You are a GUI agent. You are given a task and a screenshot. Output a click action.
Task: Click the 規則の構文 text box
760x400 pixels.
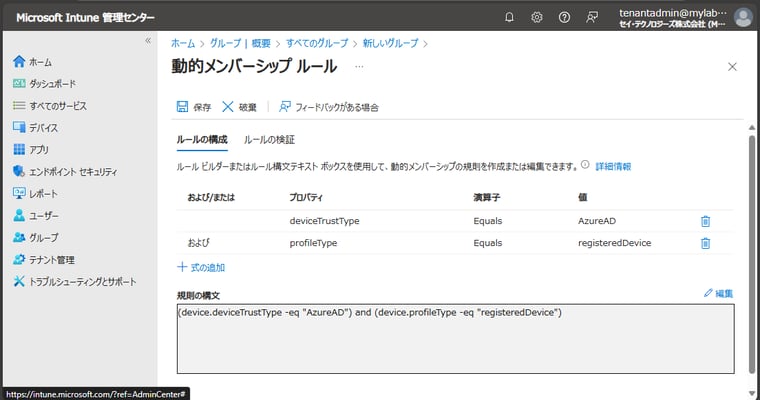pyautogui.click(x=456, y=339)
